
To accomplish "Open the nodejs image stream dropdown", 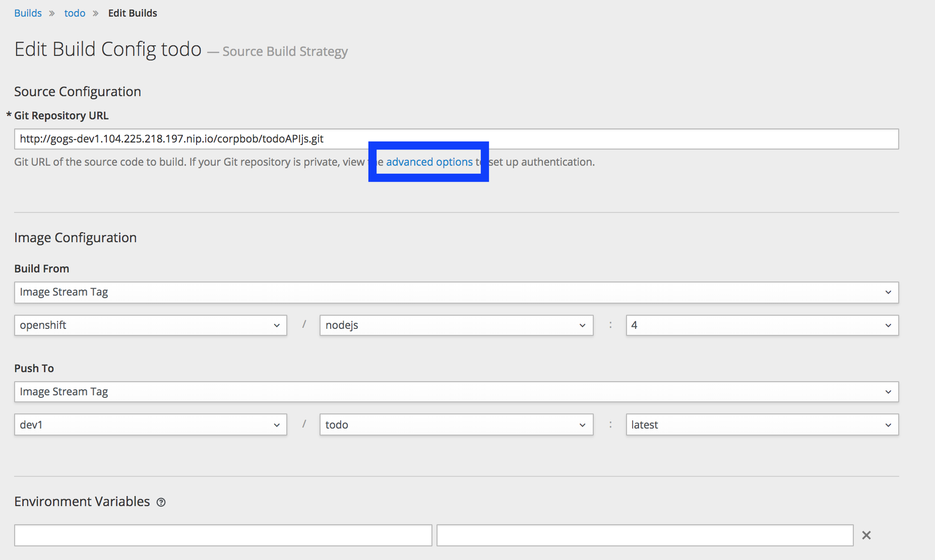I will 456,325.
